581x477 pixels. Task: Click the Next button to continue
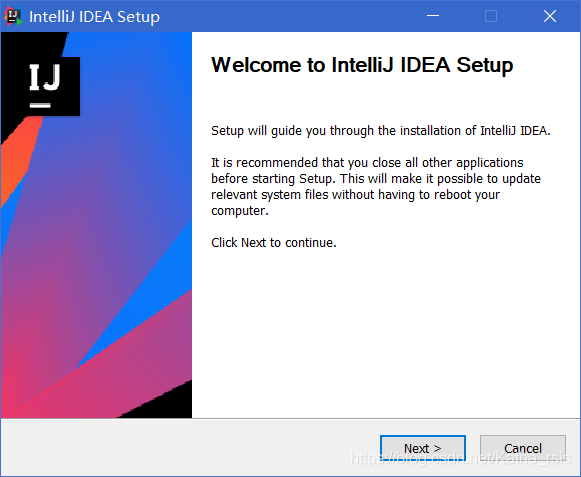422,448
